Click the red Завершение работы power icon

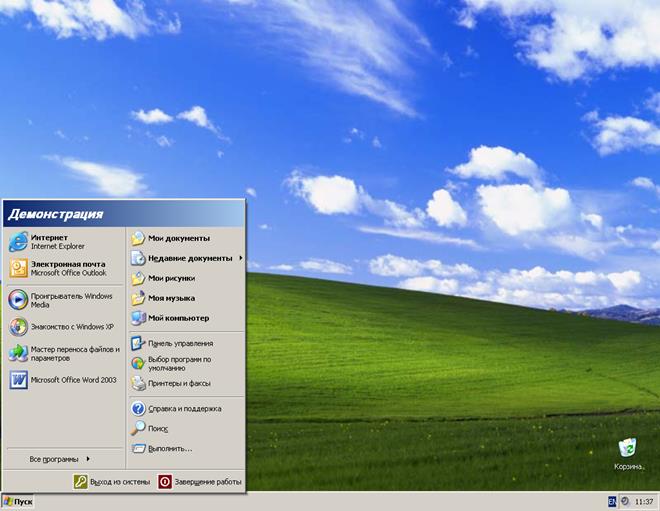(x=165, y=482)
